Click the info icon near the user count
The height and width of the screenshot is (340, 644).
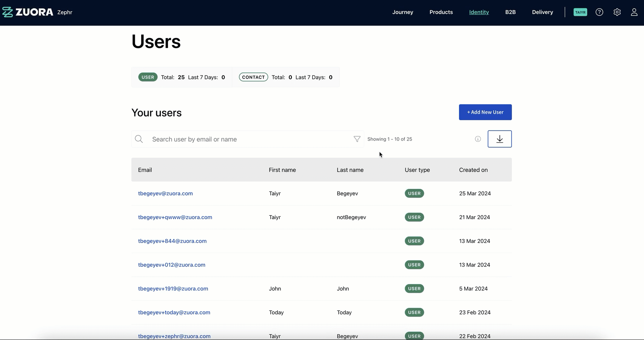click(478, 139)
